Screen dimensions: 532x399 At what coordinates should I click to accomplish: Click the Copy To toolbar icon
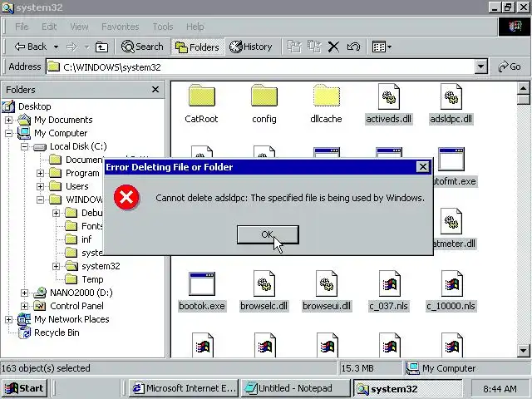click(x=314, y=47)
